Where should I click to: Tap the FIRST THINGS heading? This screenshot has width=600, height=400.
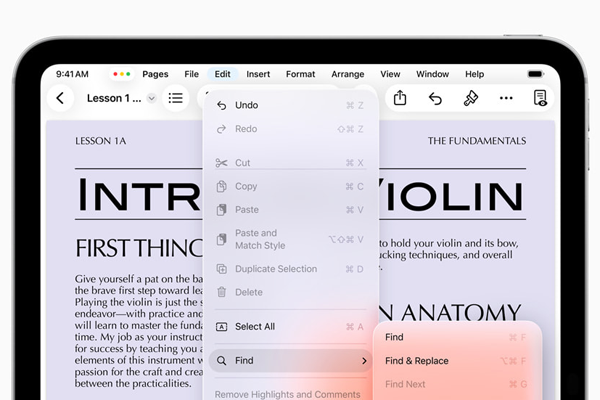tap(139, 248)
